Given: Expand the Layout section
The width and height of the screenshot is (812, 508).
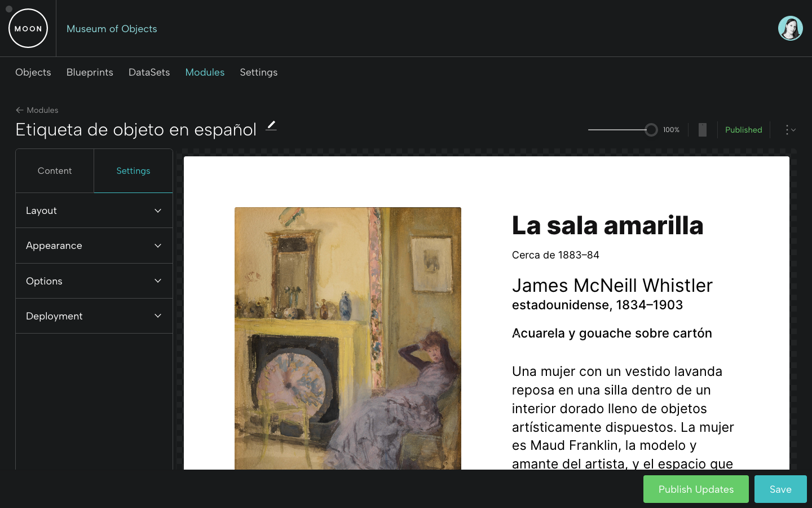Looking at the screenshot, I should [x=94, y=211].
